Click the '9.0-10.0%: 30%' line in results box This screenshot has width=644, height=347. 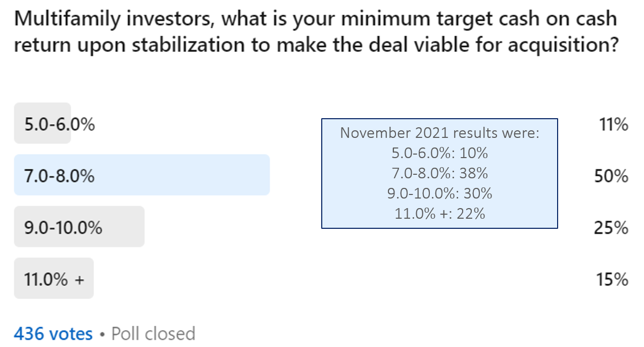(x=439, y=193)
